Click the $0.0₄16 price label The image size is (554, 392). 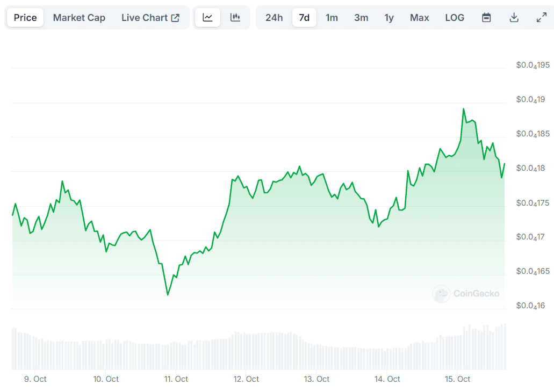(x=531, y=306)
